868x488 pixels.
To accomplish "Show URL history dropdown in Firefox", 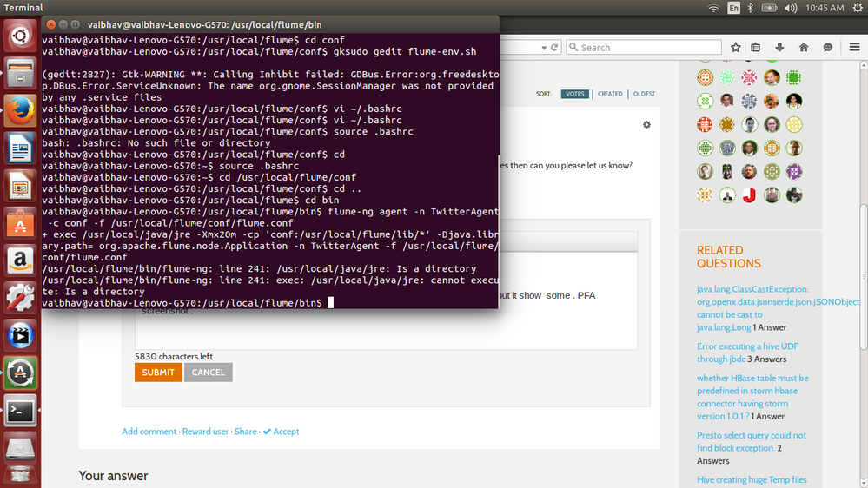I will coord(544,48).
